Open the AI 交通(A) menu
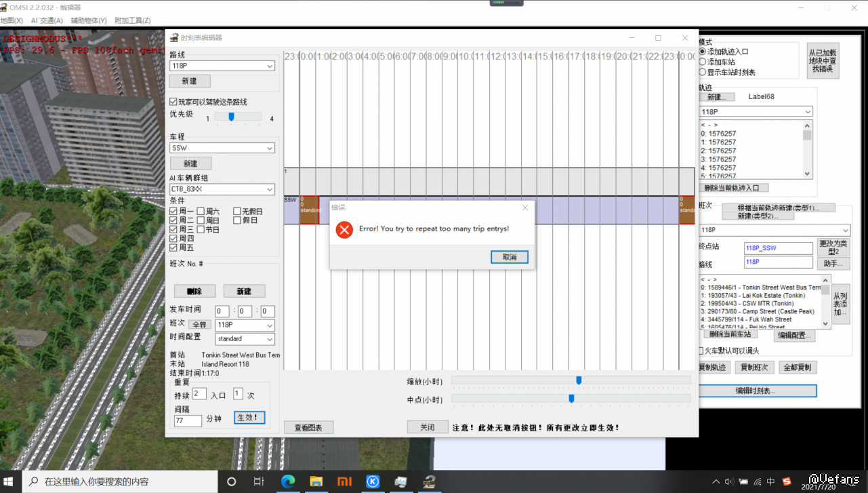Screen dimensions: 868x493 click(47, 21)
